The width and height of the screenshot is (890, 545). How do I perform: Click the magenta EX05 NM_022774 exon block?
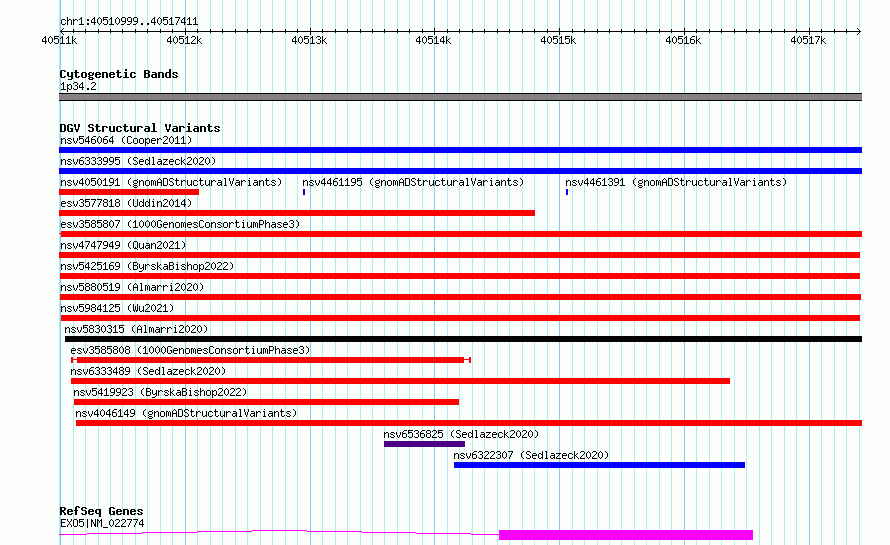point(626,535)
